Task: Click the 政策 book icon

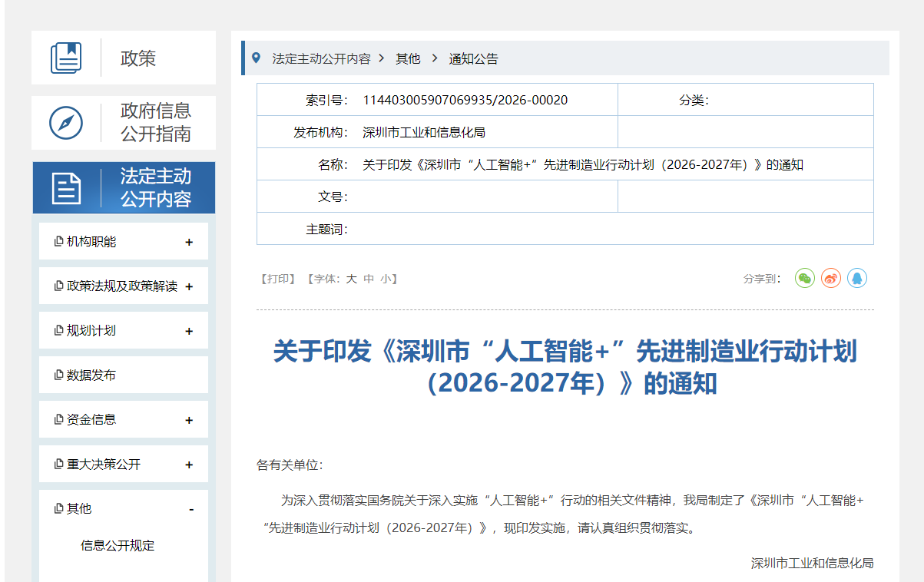Action: [66, 58]
